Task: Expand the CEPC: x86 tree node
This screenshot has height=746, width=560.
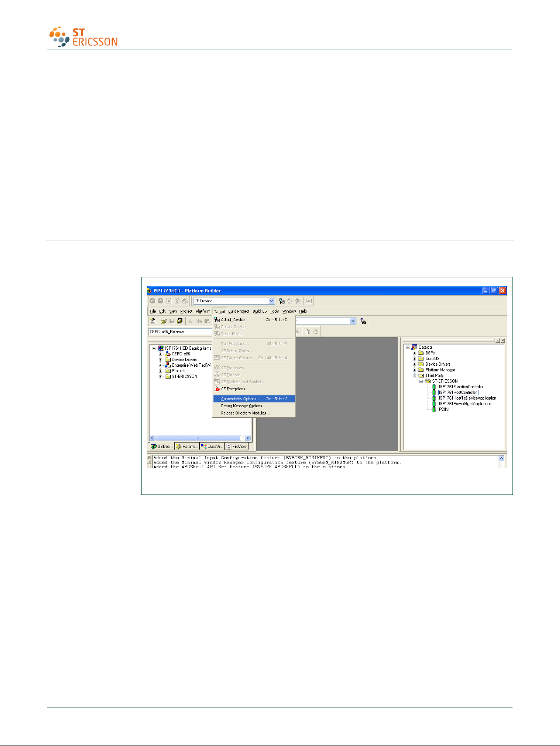Action: [x=160, y=354]
